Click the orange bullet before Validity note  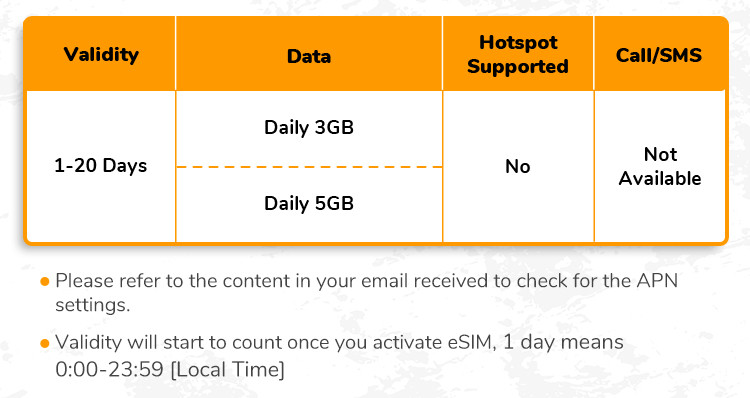point(45,343)
